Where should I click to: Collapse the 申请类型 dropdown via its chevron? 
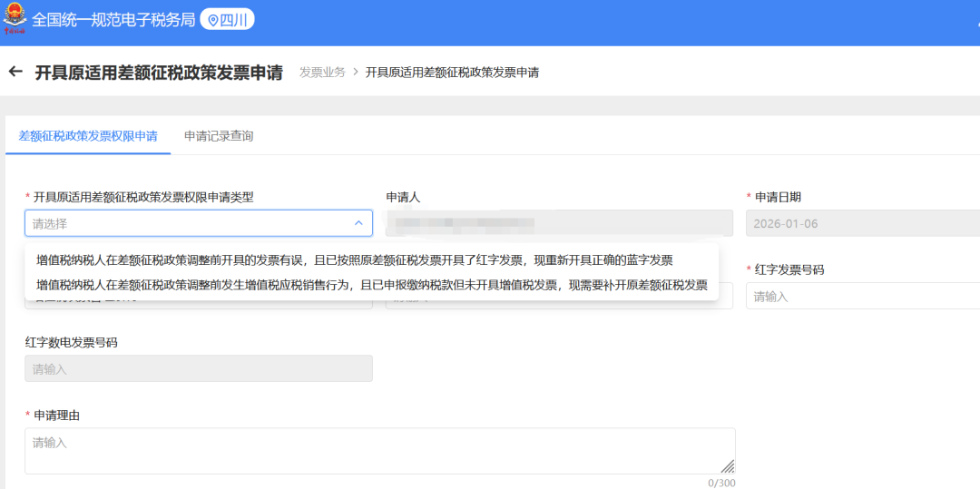click(358, 222)
